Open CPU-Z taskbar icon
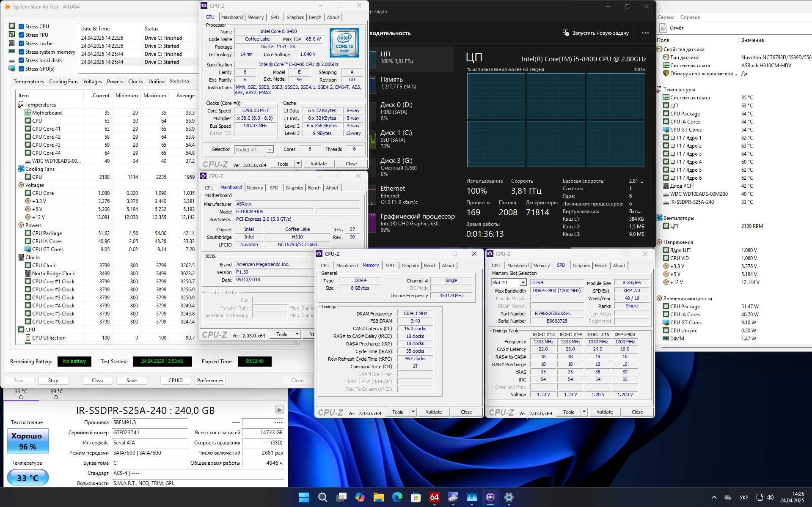This screenshot has width=812, height=507. coord(490,497)
